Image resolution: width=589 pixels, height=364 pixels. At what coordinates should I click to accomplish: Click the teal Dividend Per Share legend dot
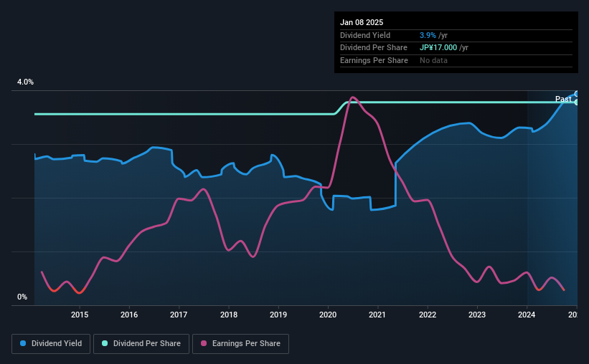point(105,343)
